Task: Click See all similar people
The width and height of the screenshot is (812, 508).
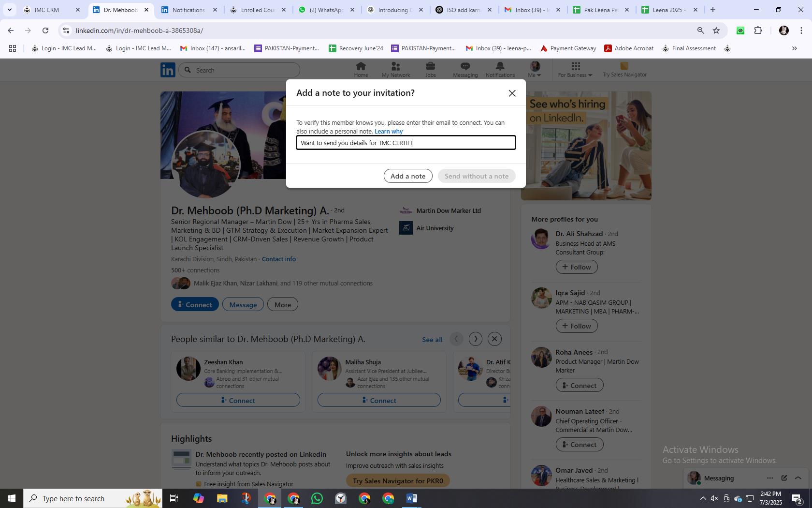Action: 432,340
